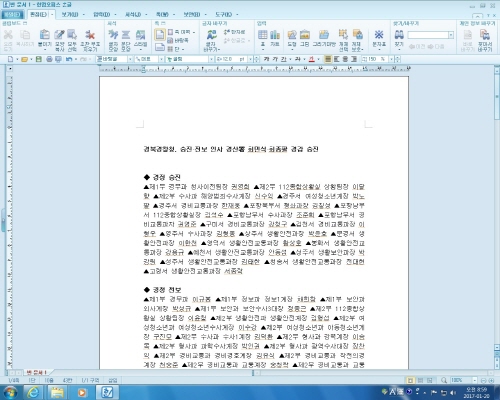The width and height of the screenshot is (500, 400).
Task: Switch to the Edit (편집) tab
Action: click(x=39, y=14)
